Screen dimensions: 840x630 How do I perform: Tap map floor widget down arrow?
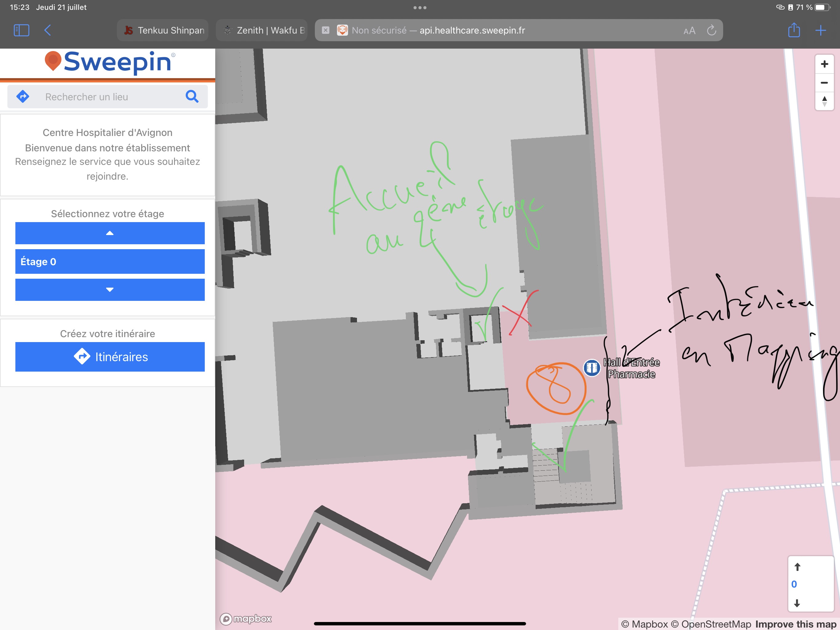(797, 603)
